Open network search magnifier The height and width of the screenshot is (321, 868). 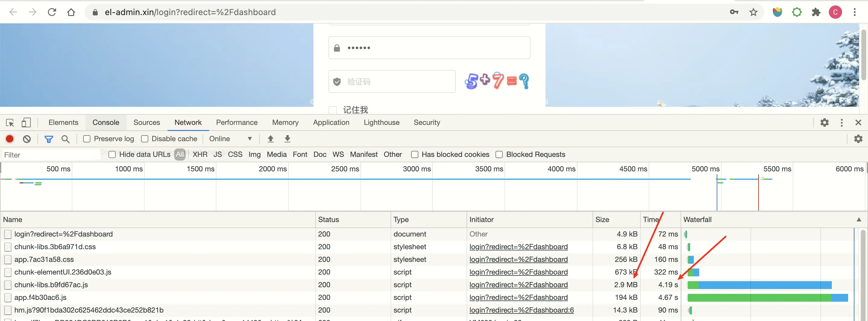[65, 139]
